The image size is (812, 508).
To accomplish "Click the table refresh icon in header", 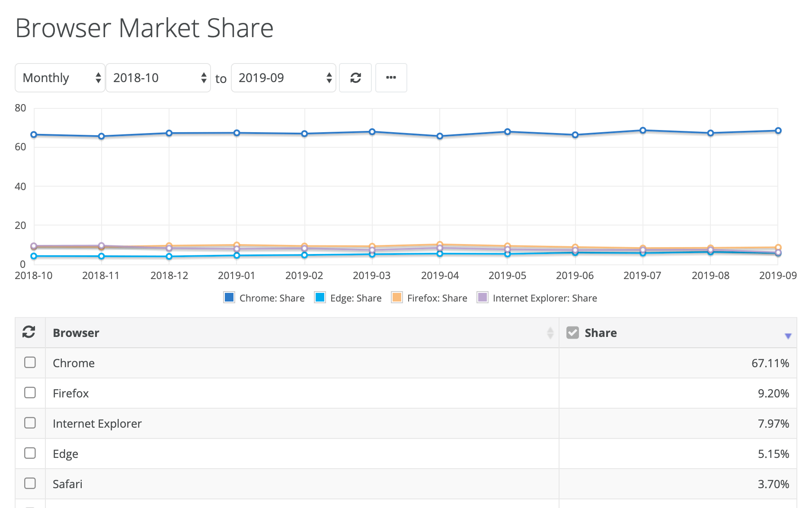I will [29, 332].
